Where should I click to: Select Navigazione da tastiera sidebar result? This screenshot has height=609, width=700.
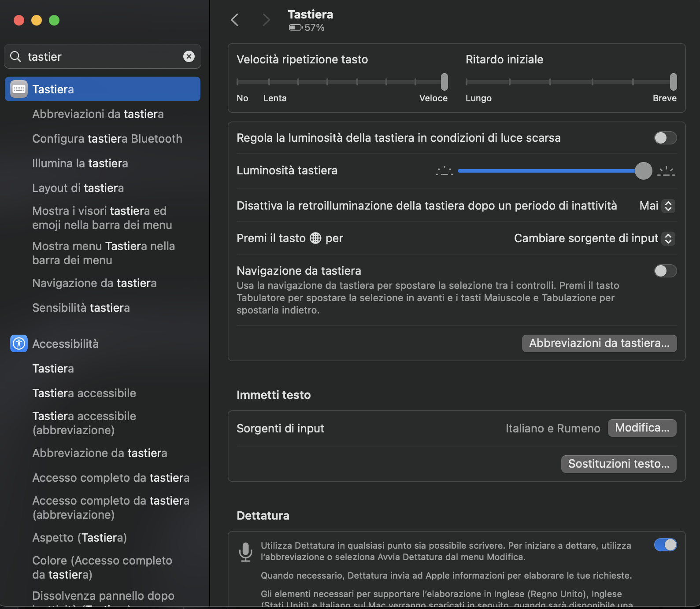tap(94, 283)
